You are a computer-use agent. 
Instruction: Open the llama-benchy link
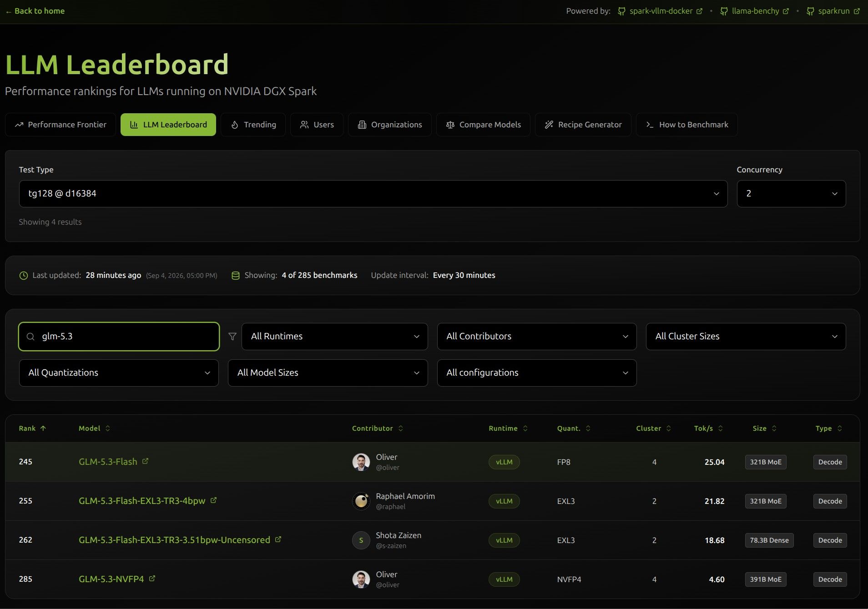click(x=755, y=11)
